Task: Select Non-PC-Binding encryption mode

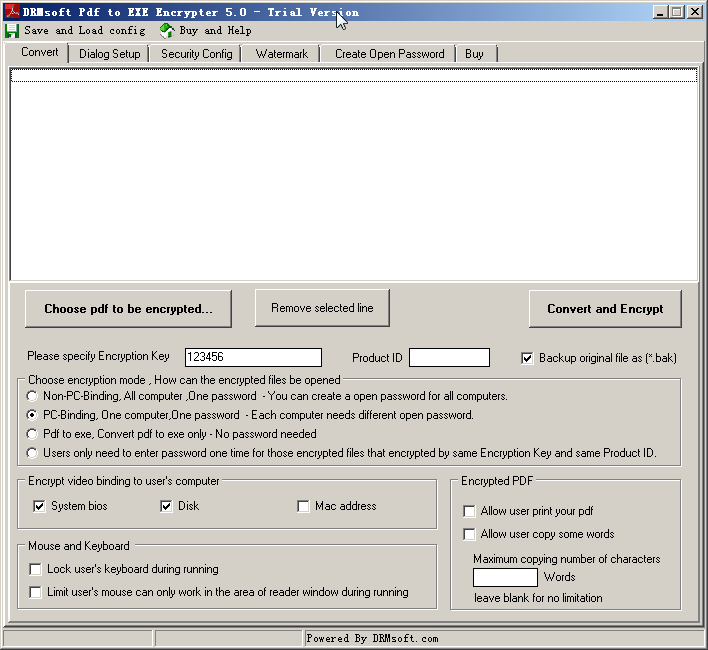Action: tap(32, 396)
